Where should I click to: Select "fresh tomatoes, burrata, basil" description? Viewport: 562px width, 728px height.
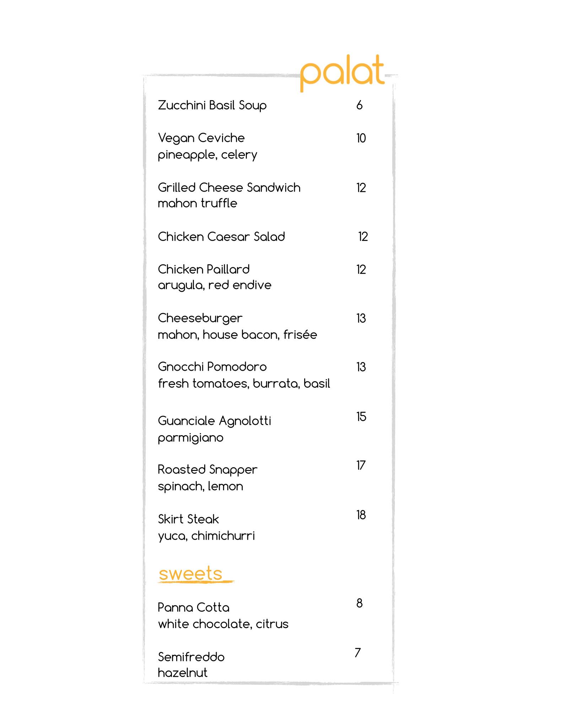(244, 384)
